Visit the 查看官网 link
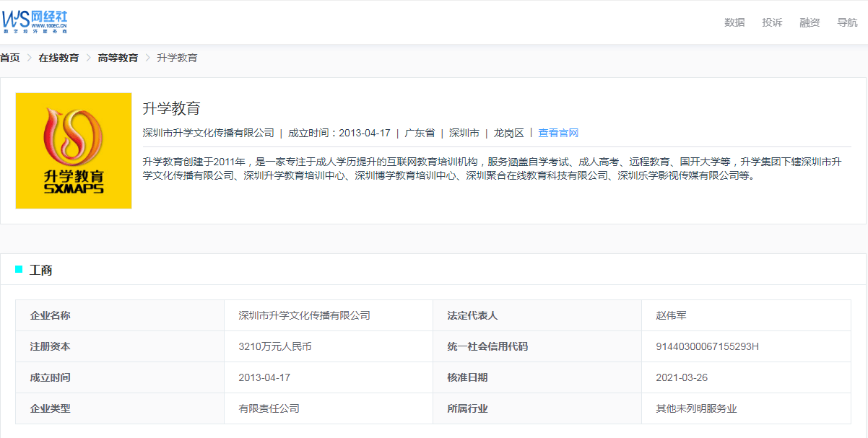Viewport: 868px width, 438px height. pos(558,133)
